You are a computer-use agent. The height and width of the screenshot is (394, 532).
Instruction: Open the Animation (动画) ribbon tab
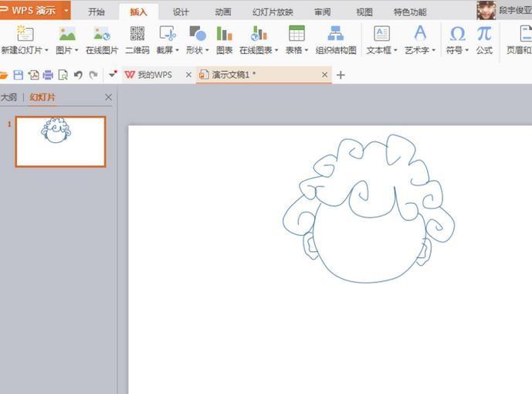pyautogui.click(x=222, y=12)
